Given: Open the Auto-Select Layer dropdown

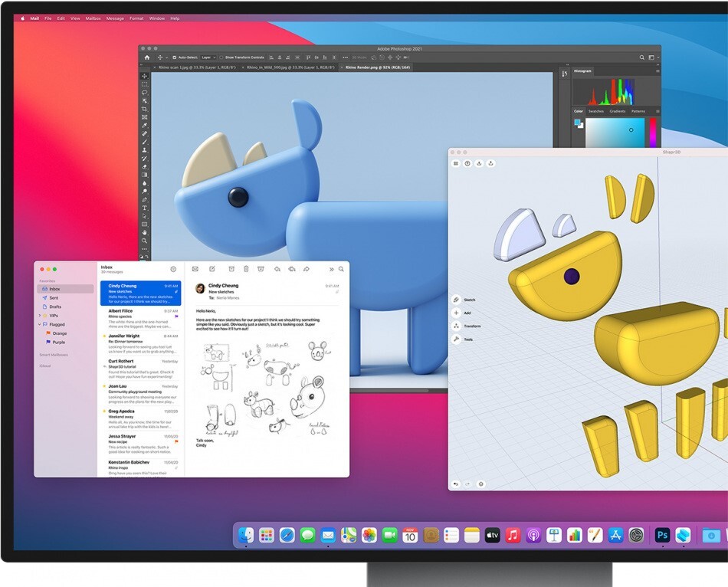Looking at the screenshot, I should pos(207,57).
